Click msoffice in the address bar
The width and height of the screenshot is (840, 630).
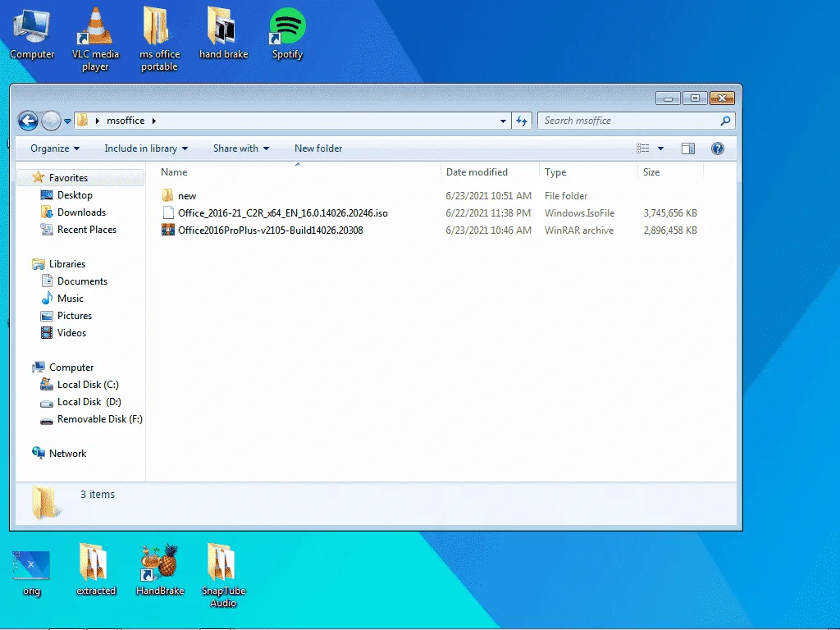126,121
